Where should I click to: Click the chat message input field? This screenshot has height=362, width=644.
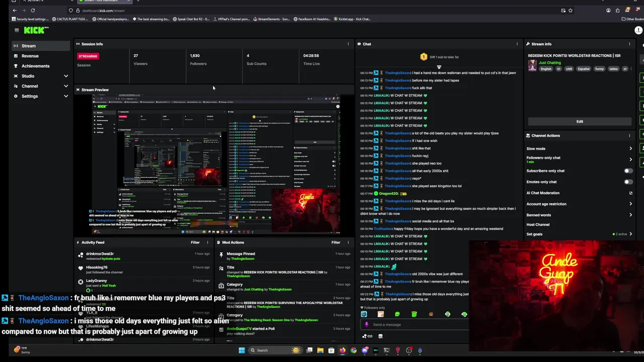(x=415, y=324)
